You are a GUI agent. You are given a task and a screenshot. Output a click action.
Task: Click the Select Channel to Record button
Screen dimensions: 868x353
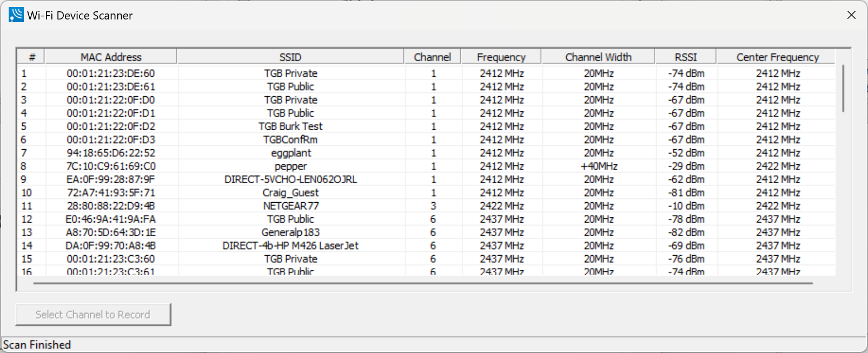93,315
